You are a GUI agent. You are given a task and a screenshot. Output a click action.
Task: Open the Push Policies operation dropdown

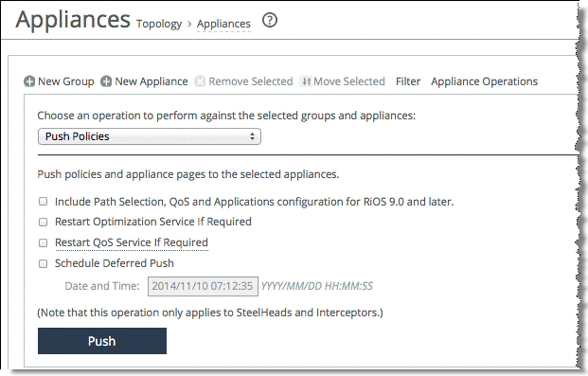pyautogui.click(x=150, y=136)
